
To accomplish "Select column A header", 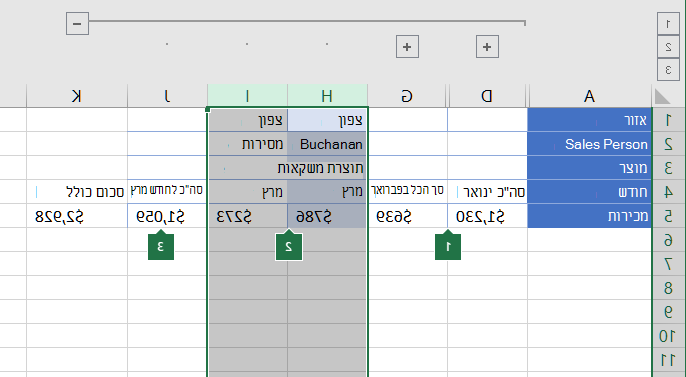I will click(589, 96).
